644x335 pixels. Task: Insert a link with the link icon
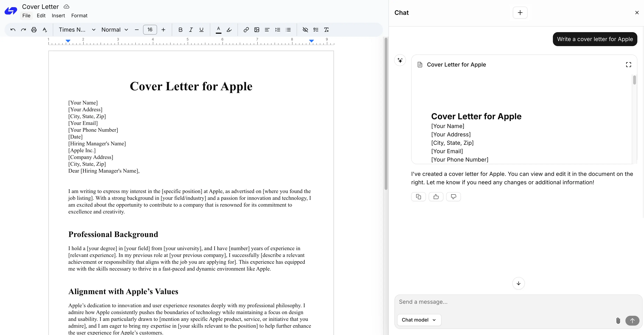click(x=246, y=30)
